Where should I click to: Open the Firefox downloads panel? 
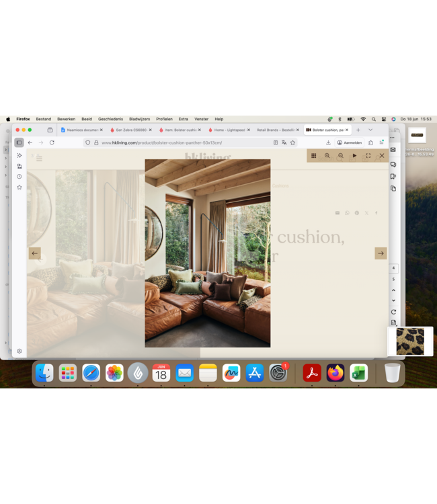328,142
